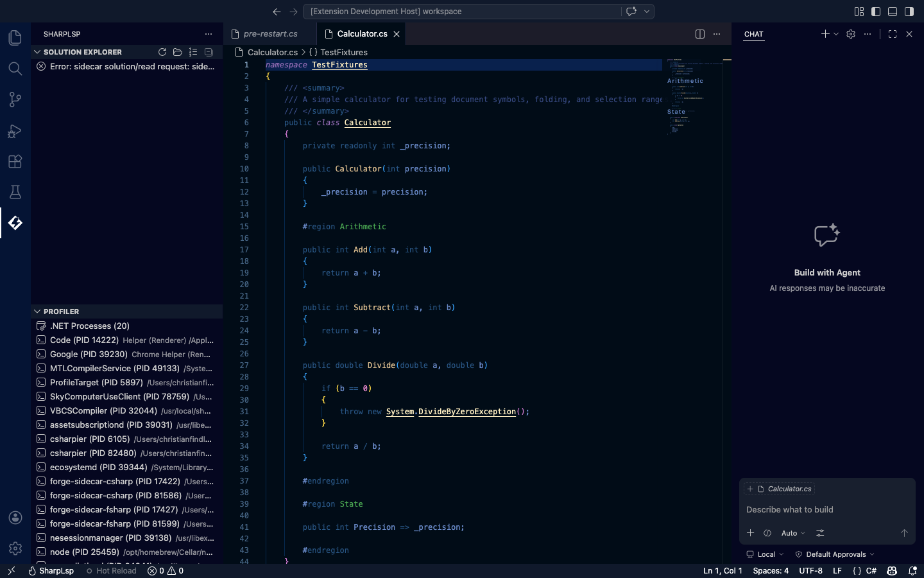Open the Run and Debug view
924x578 pixels.
(x=15, y=131)
